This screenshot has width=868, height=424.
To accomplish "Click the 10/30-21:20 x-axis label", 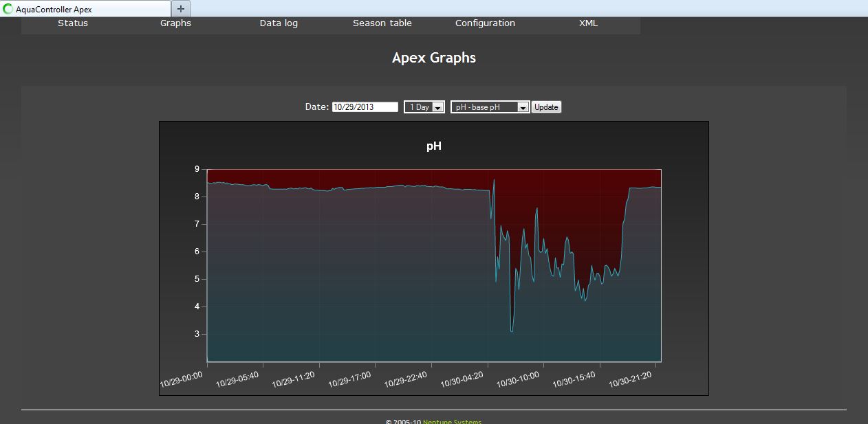I will pyautogui.click(x=630, y=379).
